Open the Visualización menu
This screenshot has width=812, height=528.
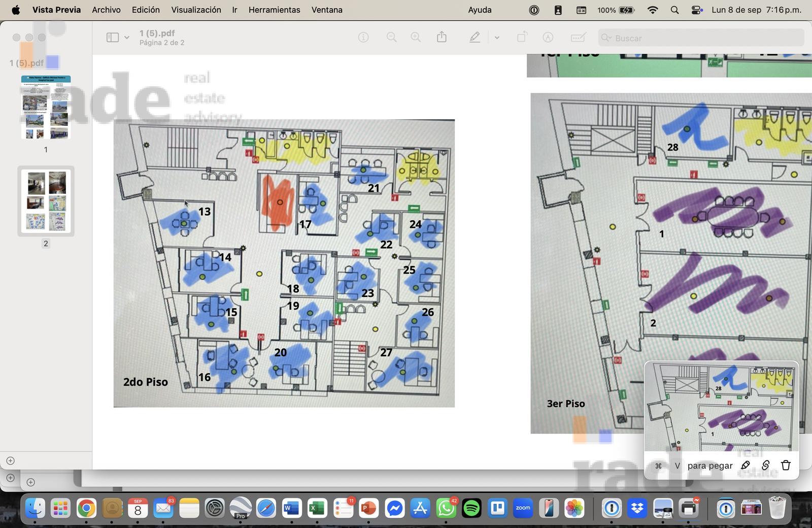196,10
